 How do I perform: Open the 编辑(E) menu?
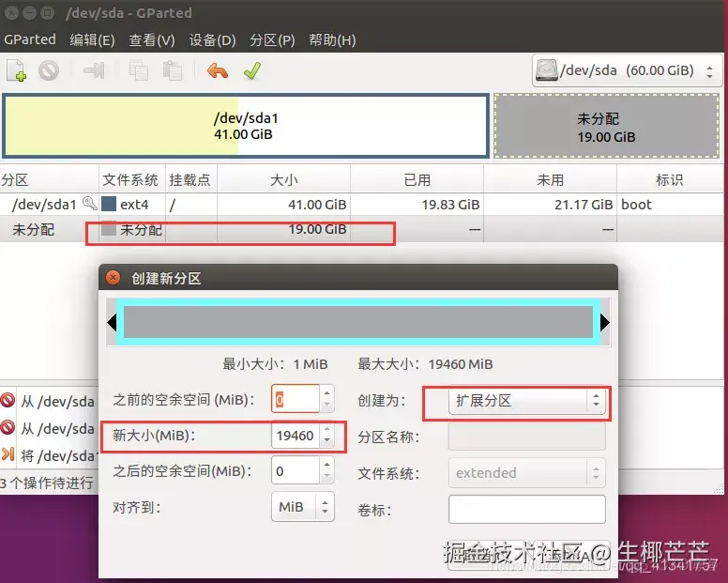[92, 40]
